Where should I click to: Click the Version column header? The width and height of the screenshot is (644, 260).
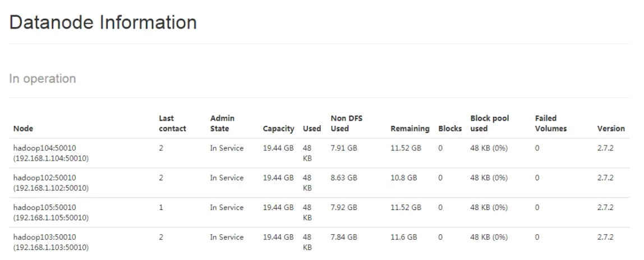[x=610, y=129]
